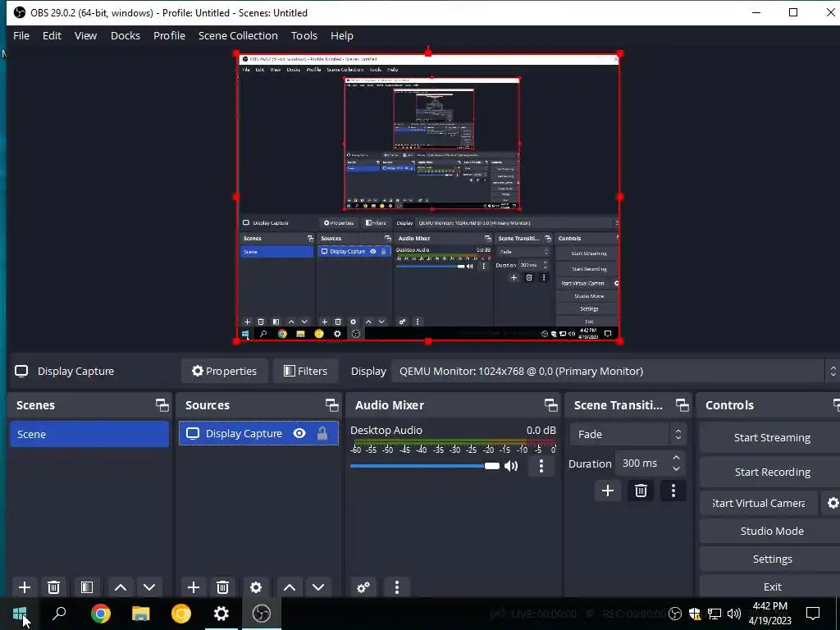The height and width of the screenshot is (630, 840).
Task: Toggle Display Capture visibility eye
Action: (x=299, y=433)
